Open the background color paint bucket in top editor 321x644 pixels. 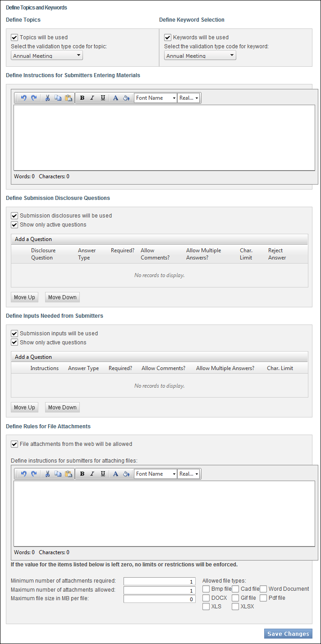[x=126, y=98]
